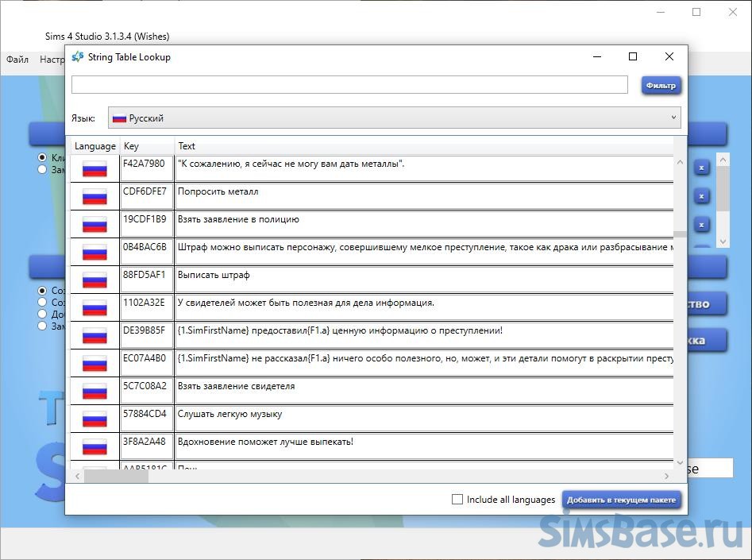Enable the Include all languages checkbox
This screenshot has width=752, height=560.
457,500
